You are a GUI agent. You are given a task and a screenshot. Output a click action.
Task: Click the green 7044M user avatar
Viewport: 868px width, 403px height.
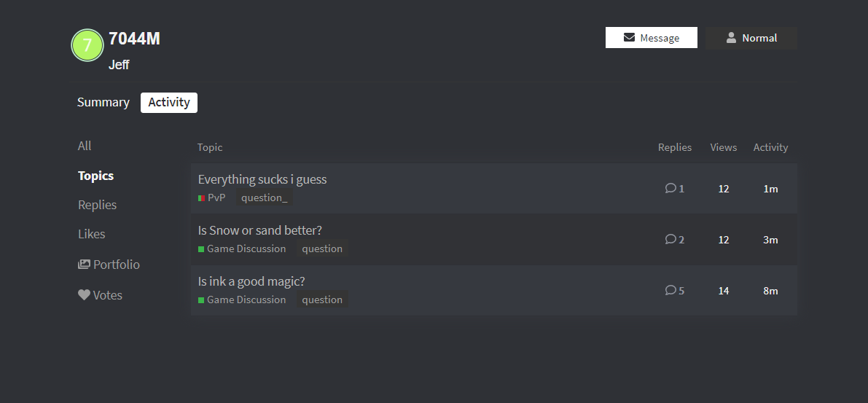click(87, 46)
